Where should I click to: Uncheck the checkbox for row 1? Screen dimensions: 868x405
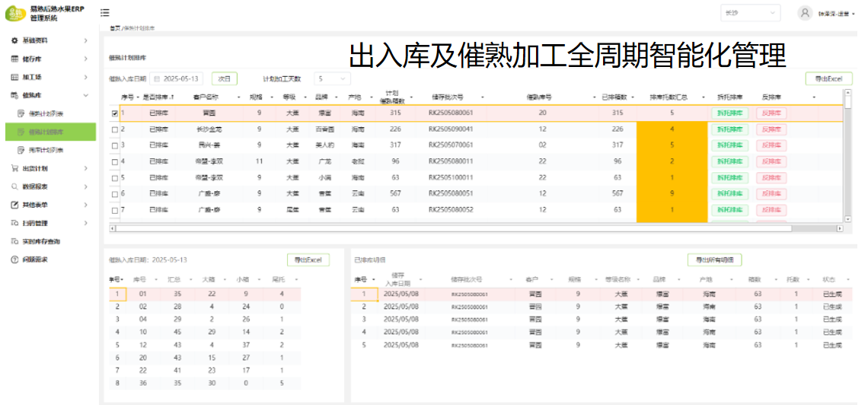click(115, 113)
